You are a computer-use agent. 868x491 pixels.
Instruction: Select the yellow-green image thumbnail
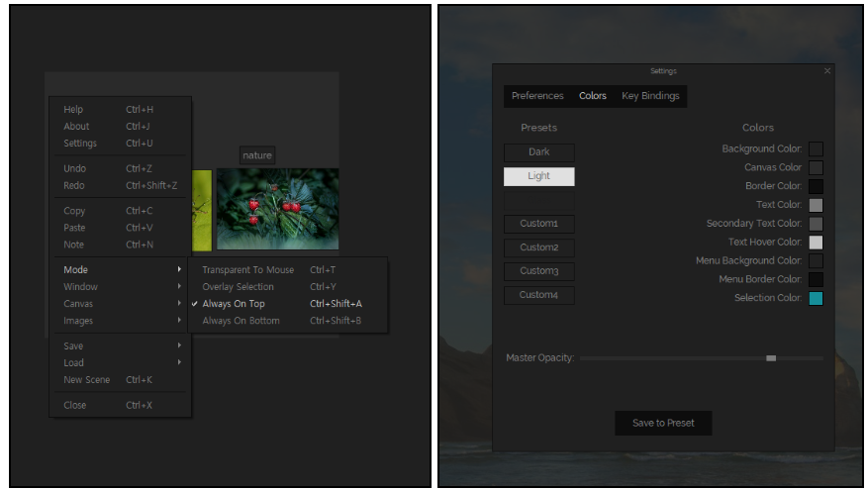(x=202, y=210)
